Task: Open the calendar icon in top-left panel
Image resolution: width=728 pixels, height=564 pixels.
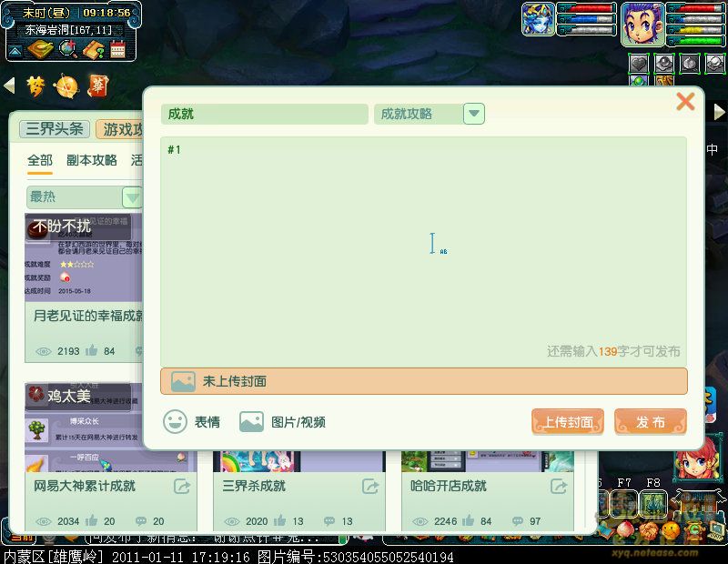Action: [117, 49]
